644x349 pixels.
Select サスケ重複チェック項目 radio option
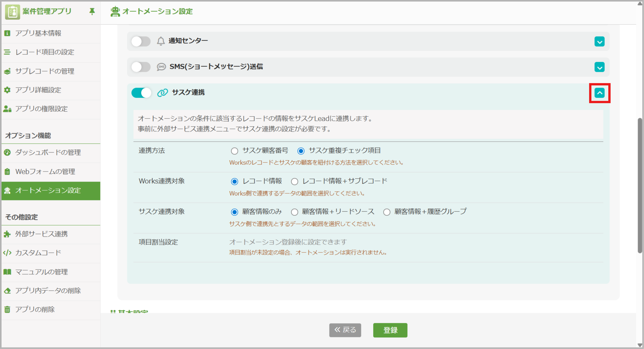(x=301, y=151)
